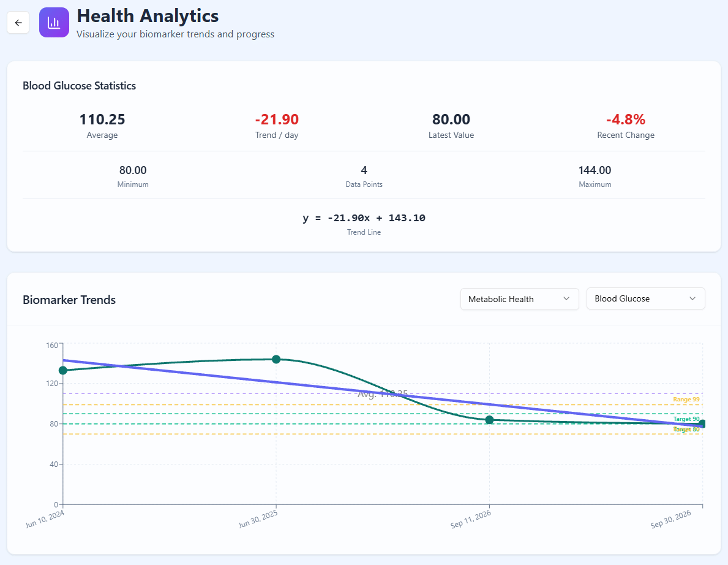Click the chart data point at Jun 30, 2025
This screenshot has height=565, width=728.
[x=276, y=359]
